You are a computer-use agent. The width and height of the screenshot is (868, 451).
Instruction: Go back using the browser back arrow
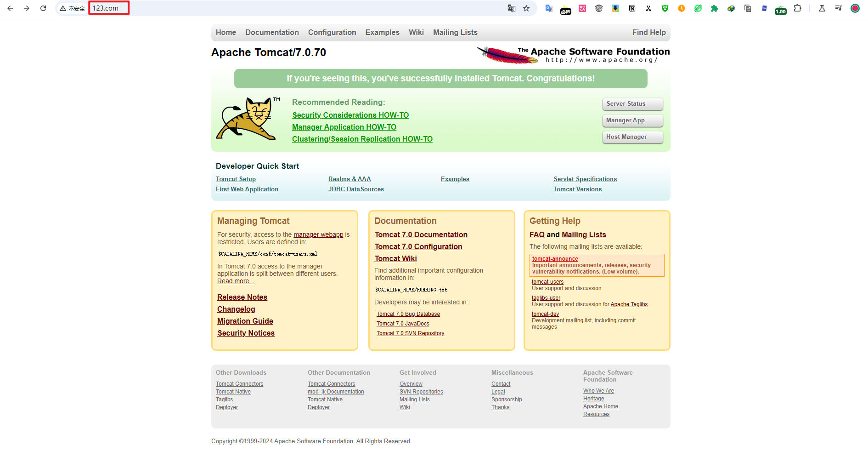point(10,8)
